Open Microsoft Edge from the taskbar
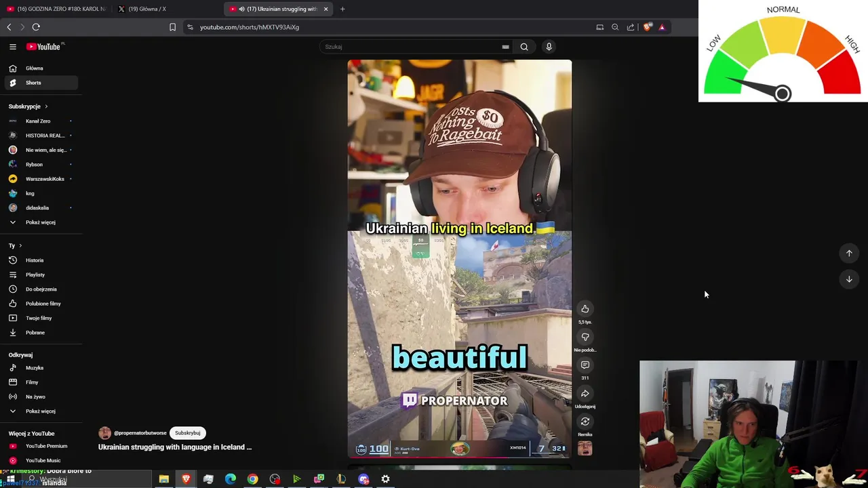This screenshot has height=488, width=868. pos(231,479)
